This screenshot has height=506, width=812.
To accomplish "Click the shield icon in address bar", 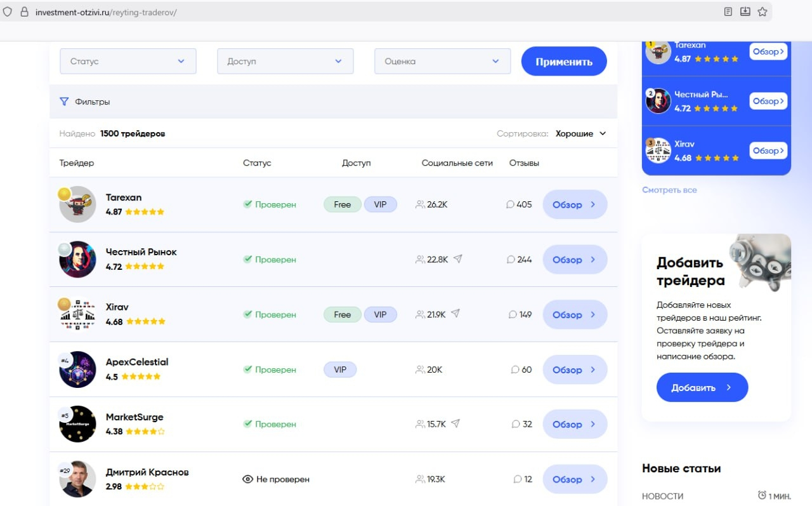I will tap(8, 12).
